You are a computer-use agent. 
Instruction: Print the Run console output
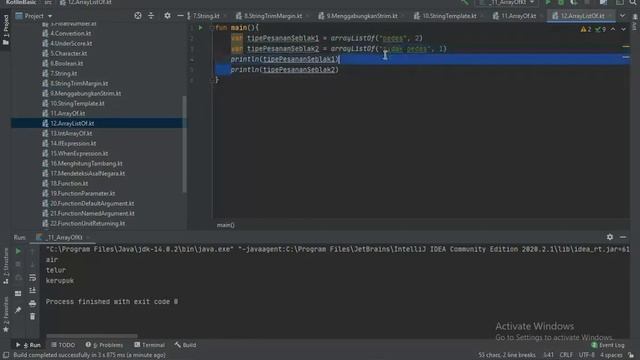tap(33, 304)
